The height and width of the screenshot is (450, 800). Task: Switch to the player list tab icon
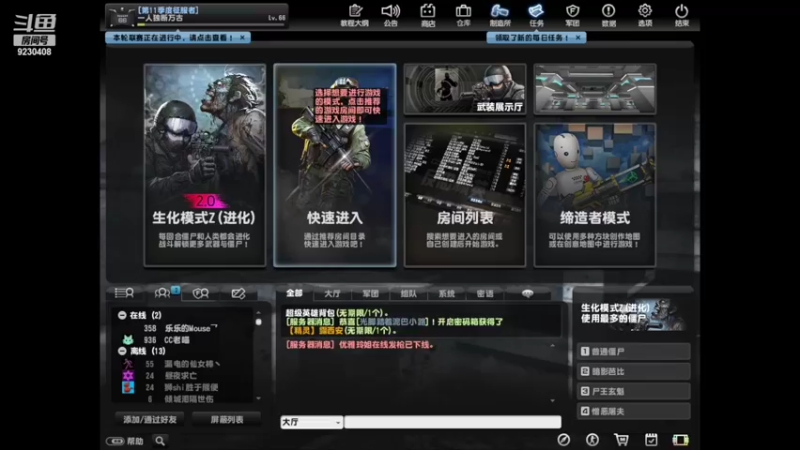tap(124, 293)
